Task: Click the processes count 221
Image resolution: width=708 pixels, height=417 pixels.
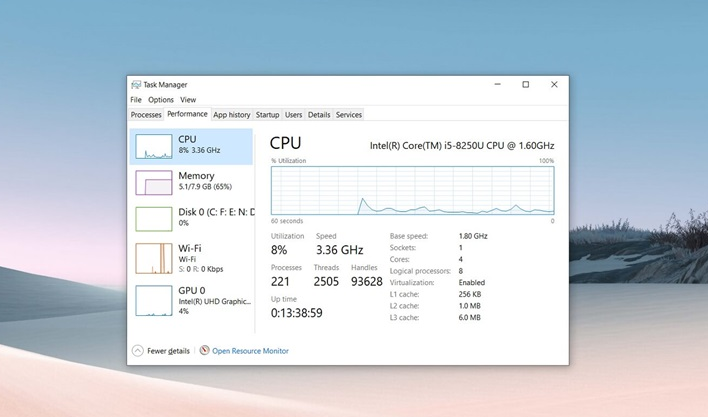Action: click(280, 282)
